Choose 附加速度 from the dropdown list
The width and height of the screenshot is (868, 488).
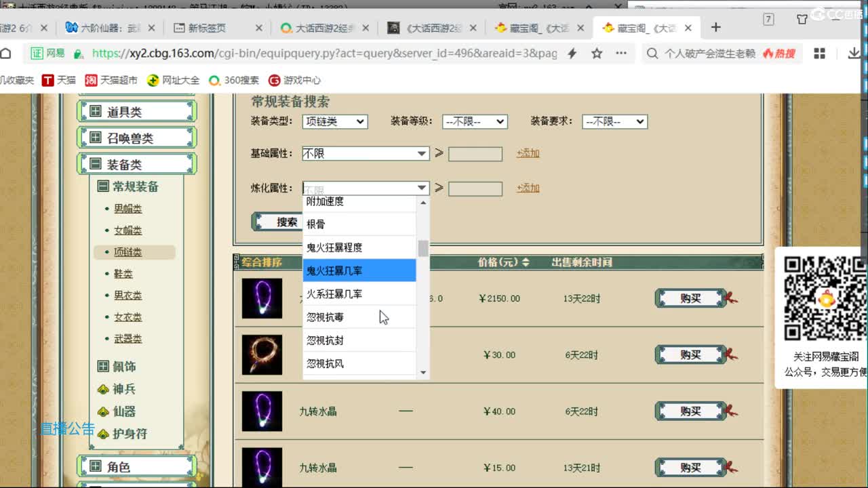[359, 203]
